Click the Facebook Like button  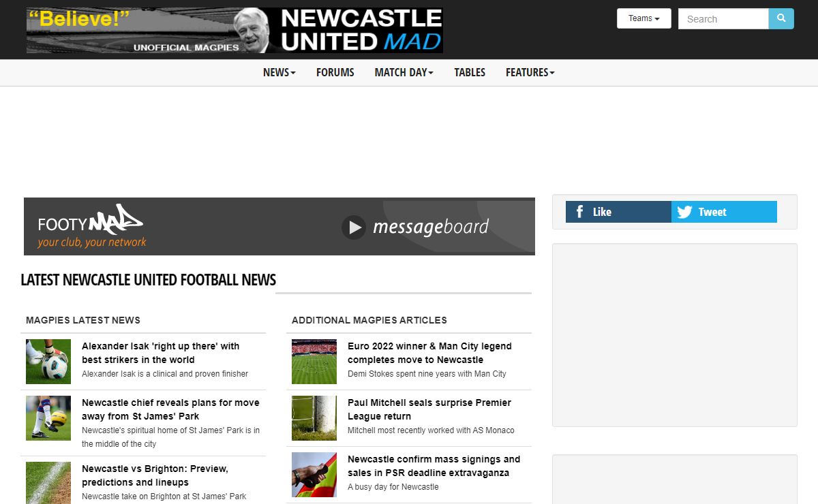[x=618, y=212]
